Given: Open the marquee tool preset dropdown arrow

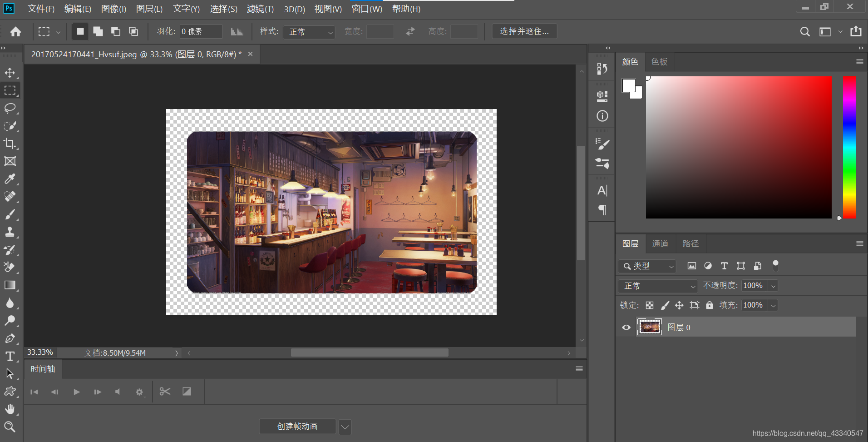Looking at the screenshot, I should (x=58, y=32).
